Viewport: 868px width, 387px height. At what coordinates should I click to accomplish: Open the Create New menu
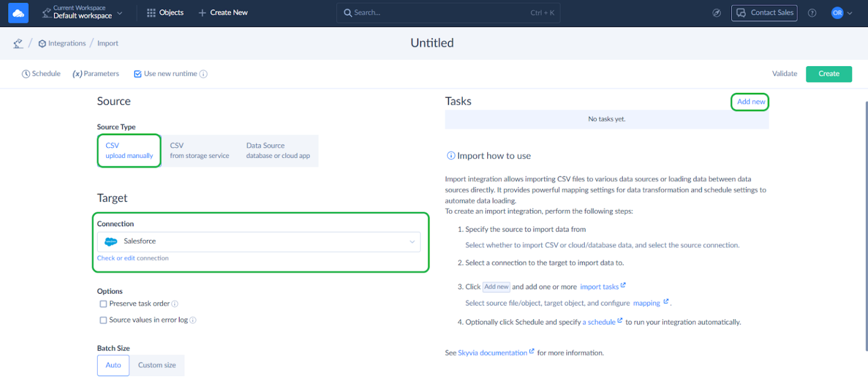click(223, 12)
